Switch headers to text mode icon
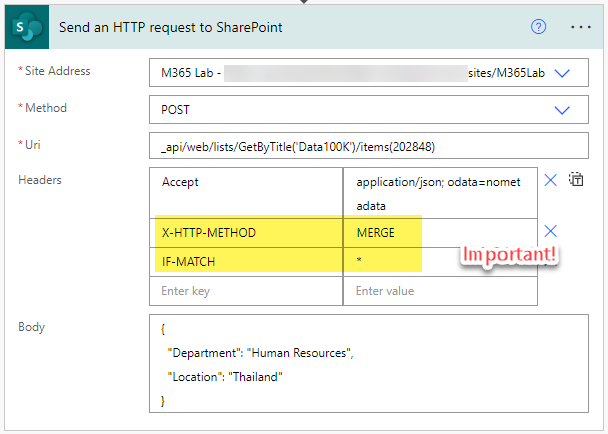Screen dimensions: 608x434 click(x=576, y=179)
